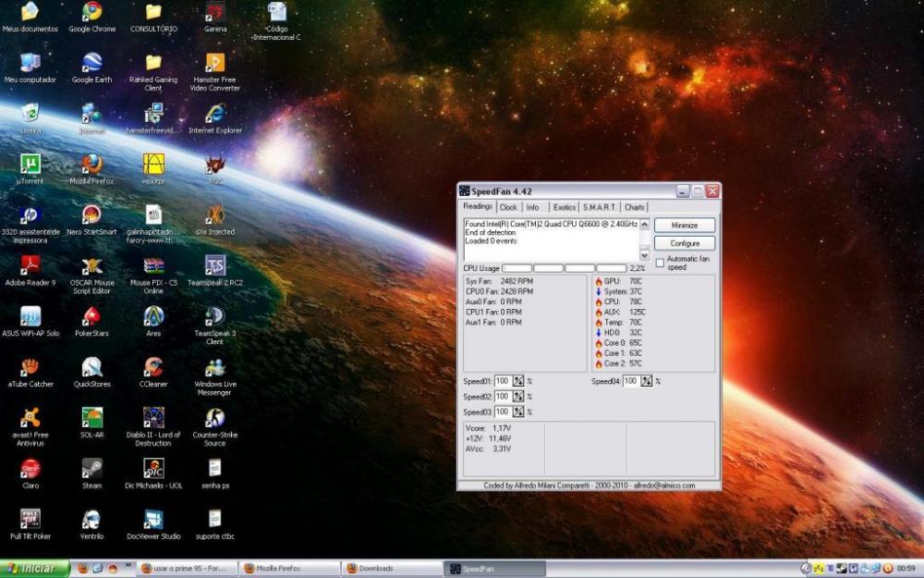Select the uTorrent desktop shortcut
The image size is (924, 578).
(30, 165)
